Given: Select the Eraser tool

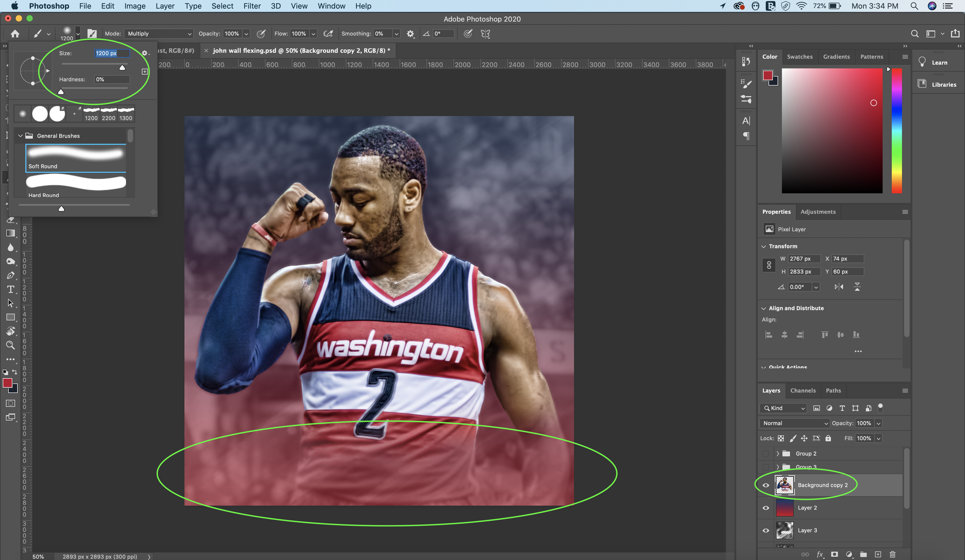Looking at the screenshot, I should (11, 220).
